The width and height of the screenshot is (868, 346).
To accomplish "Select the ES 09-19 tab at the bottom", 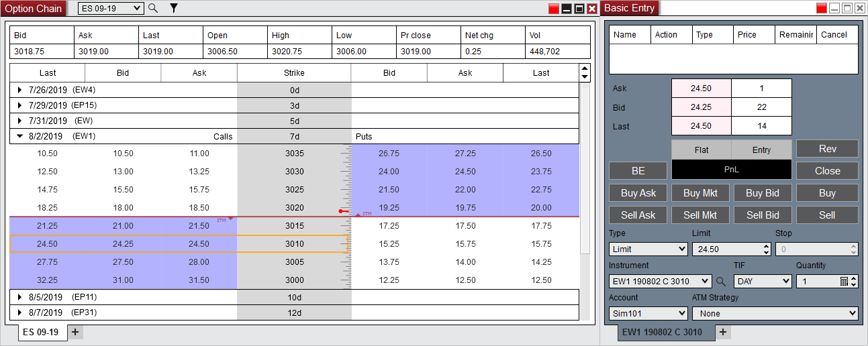I will pyautogui.click(x=41, y=332).
